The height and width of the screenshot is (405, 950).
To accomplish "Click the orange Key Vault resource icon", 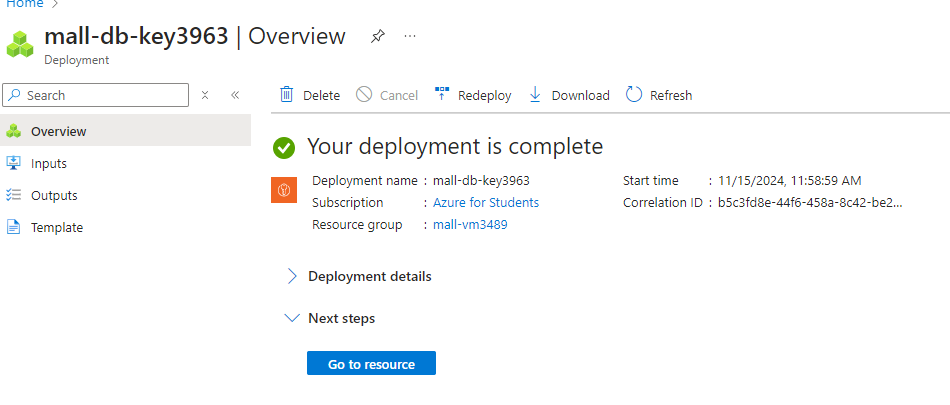I will tap(284, 190).
